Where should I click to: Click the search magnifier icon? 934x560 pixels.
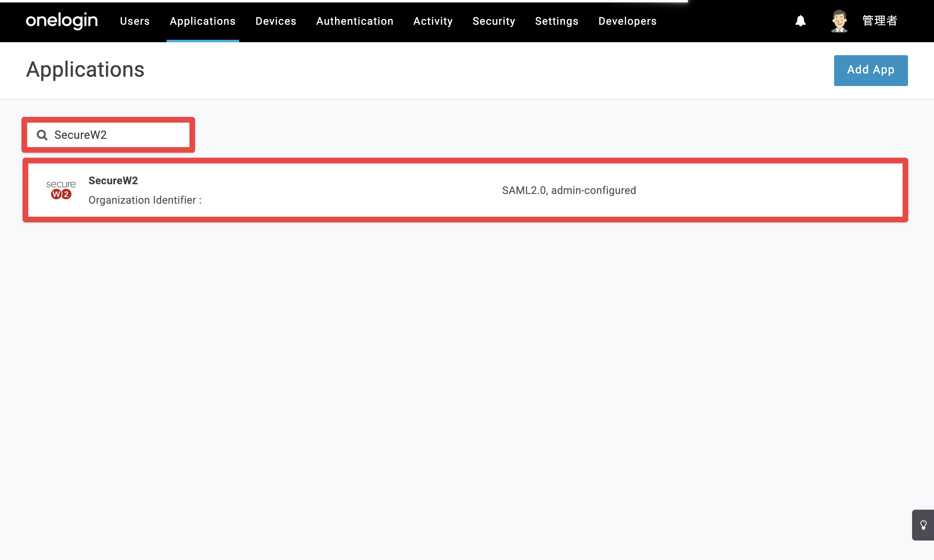[42, 135]
